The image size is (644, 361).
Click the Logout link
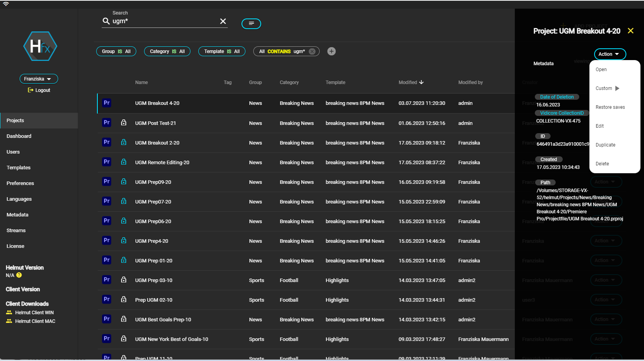pos(39,90)
